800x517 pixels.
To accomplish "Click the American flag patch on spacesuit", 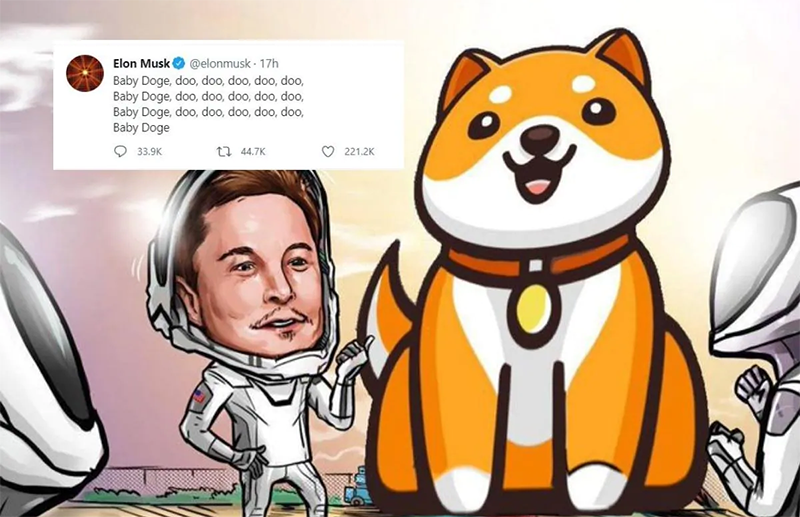I will point(199,396).
